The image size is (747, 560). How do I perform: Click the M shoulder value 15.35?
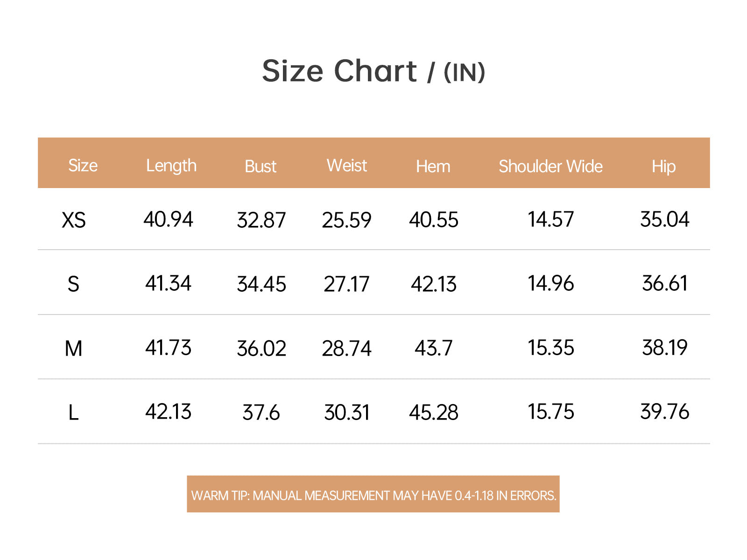[551, 348]
